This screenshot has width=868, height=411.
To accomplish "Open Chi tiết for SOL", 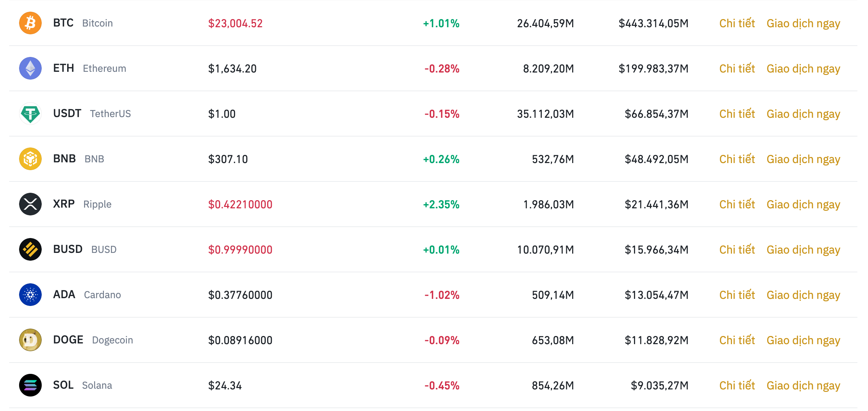I will 737,385.
